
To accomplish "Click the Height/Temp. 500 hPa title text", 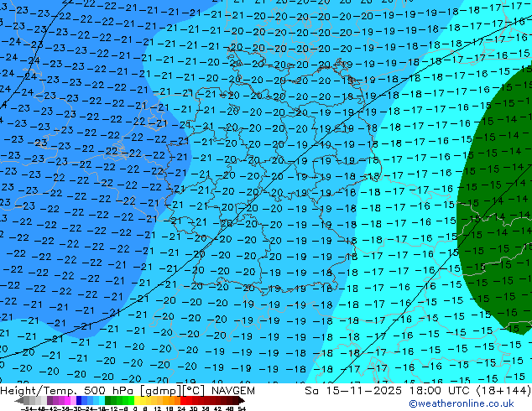I will [x=67, y=391].
